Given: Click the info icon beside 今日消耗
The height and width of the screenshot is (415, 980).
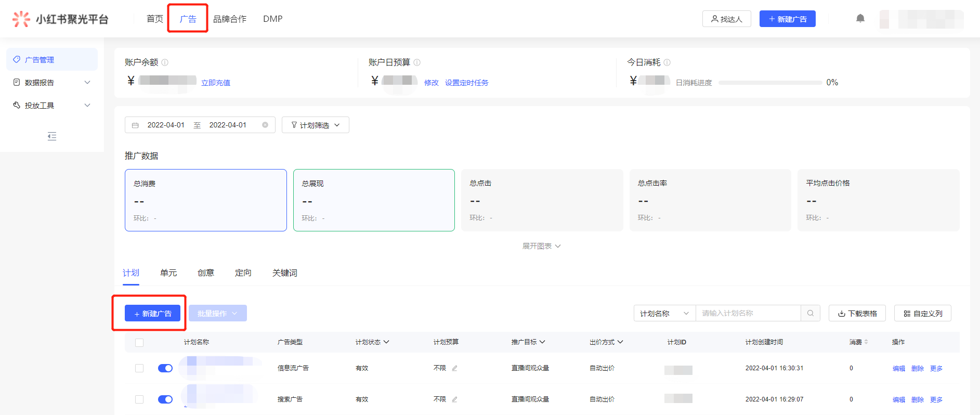Looking at the screenshot, I should pyautogui.click(x=667, y=62).
